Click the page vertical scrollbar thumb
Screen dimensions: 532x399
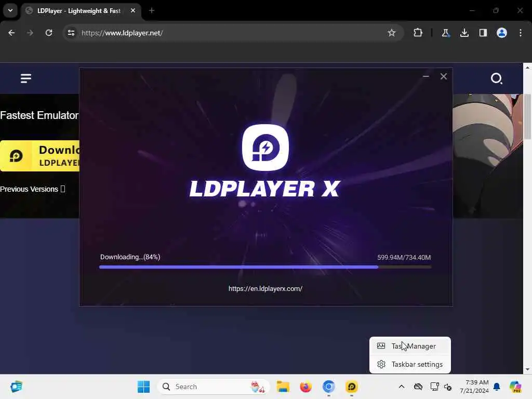click(527, 116)
